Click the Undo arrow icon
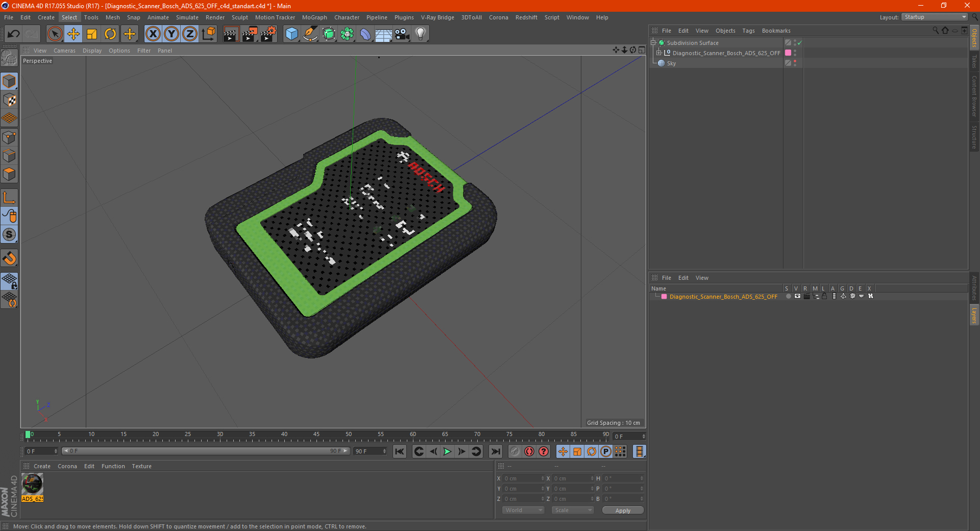Viewport: 980px width, 531px height. click(x=14, y=34)
